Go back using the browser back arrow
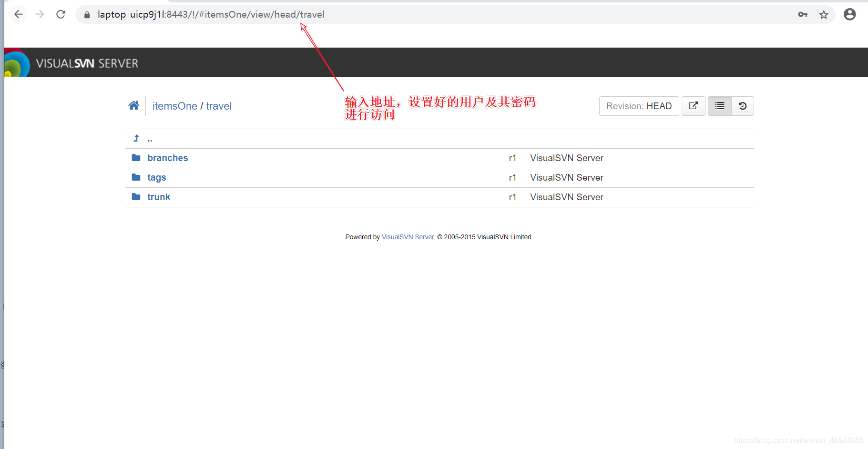This screenshot has width=868, height=449. tap(19, 14)
